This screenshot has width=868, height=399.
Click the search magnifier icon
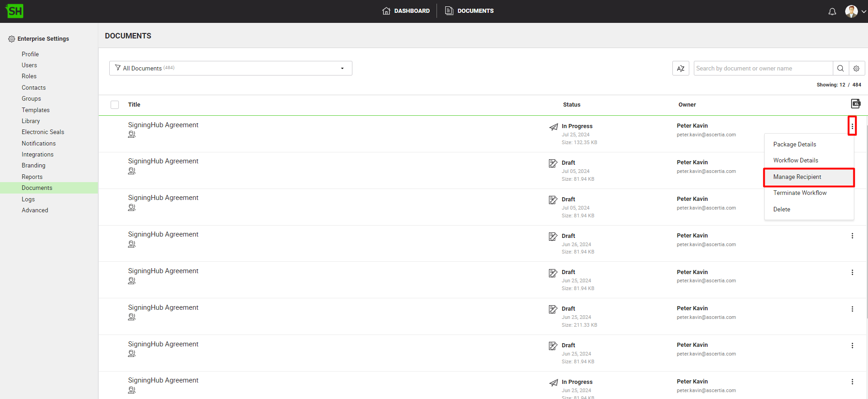(840, 69)
